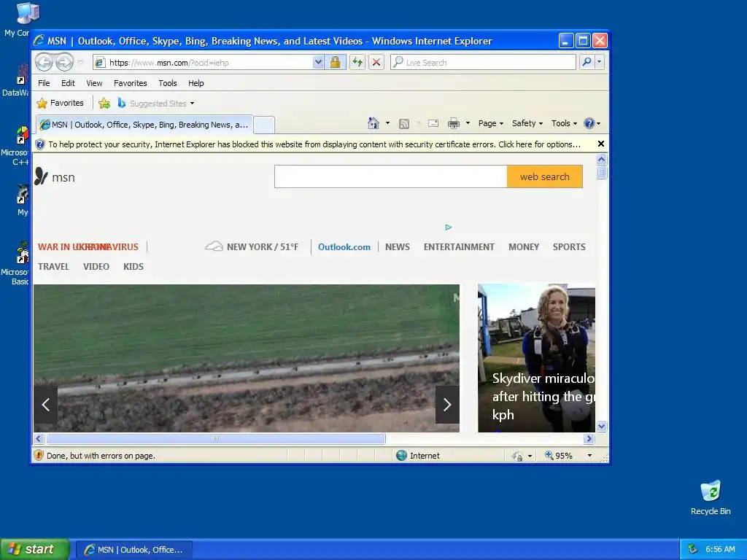Click the orange web search button
This screenshot has height=560, width=747.
point(544,176)
